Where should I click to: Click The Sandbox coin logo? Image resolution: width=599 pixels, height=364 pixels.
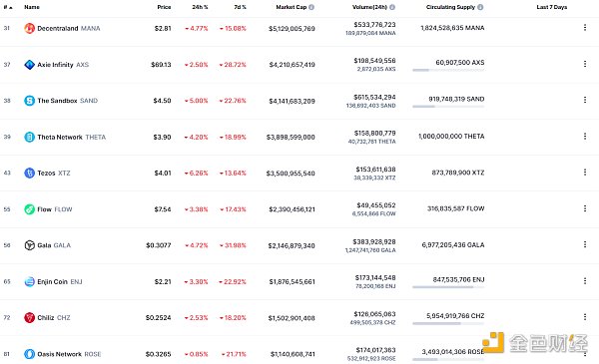[29, 101]
